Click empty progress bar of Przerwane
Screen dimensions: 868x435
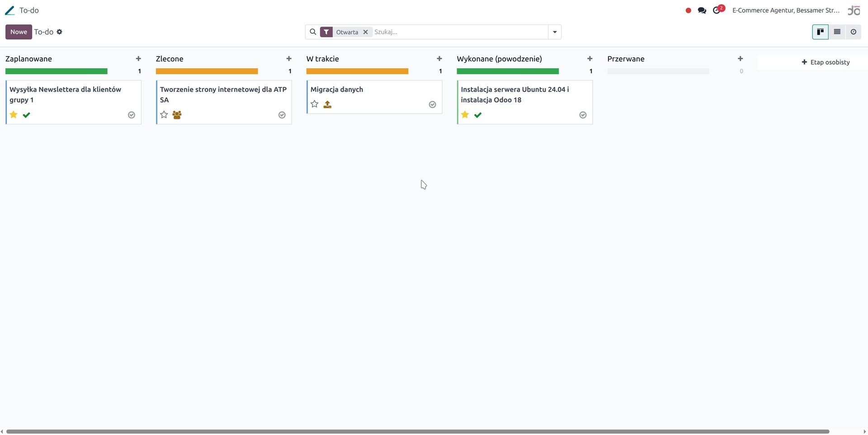pyautogui.click(x=659, y=71)
